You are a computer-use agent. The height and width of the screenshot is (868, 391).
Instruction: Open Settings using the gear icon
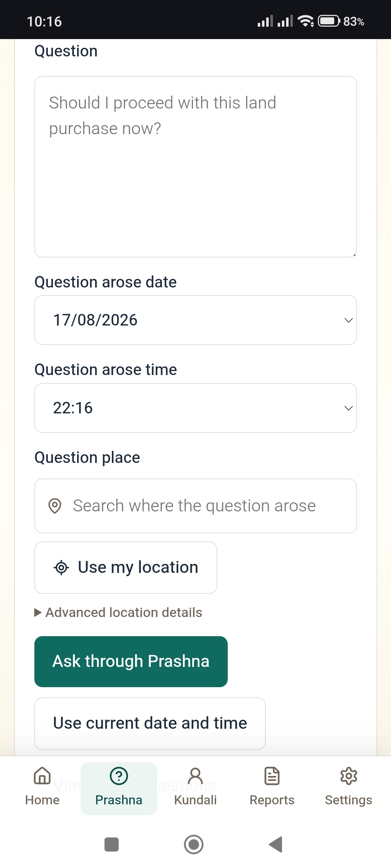(349, 776)
